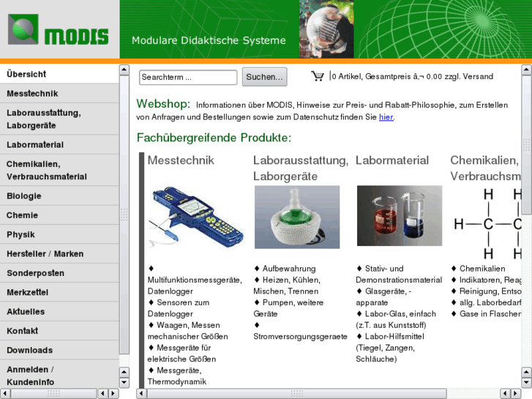
Task: Click the MODIS logo
Action: click(59, 29)
